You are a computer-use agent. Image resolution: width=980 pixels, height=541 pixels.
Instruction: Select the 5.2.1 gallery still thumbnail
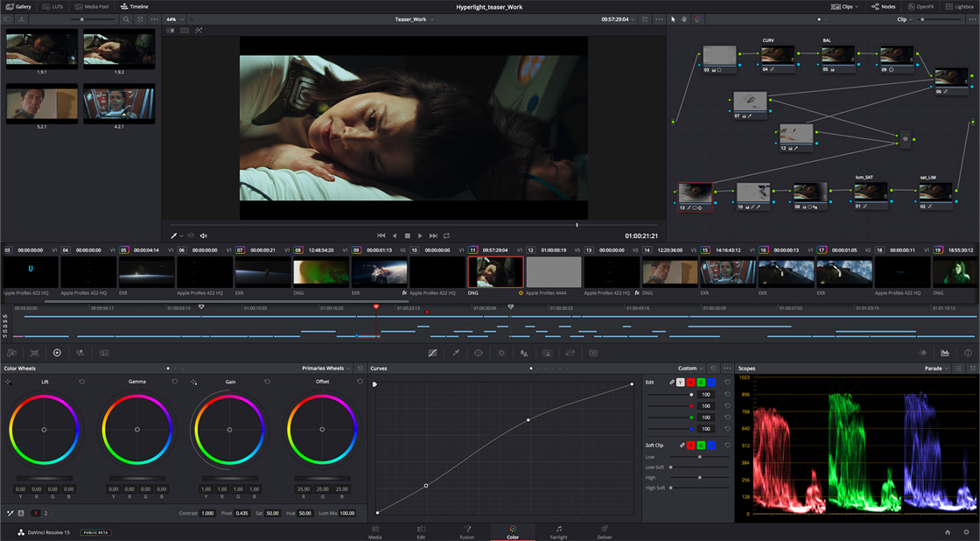coord(42,105)
